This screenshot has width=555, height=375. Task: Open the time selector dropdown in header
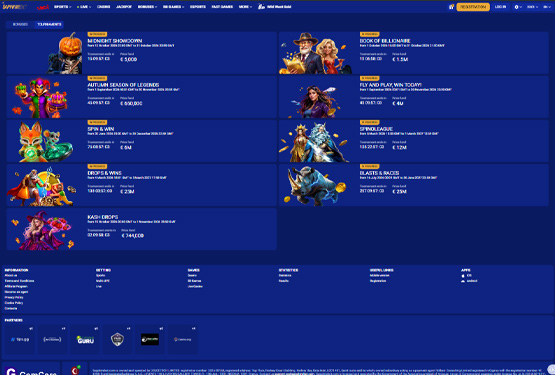pos(532,7)
